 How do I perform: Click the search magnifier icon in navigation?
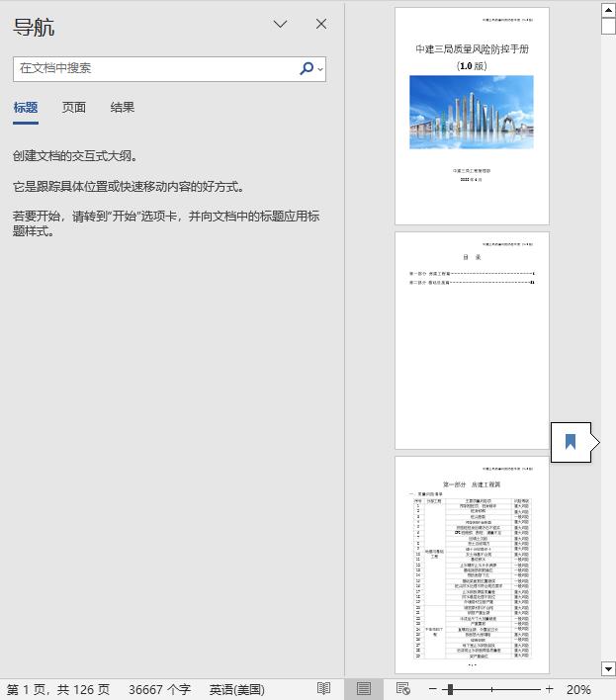307,68
